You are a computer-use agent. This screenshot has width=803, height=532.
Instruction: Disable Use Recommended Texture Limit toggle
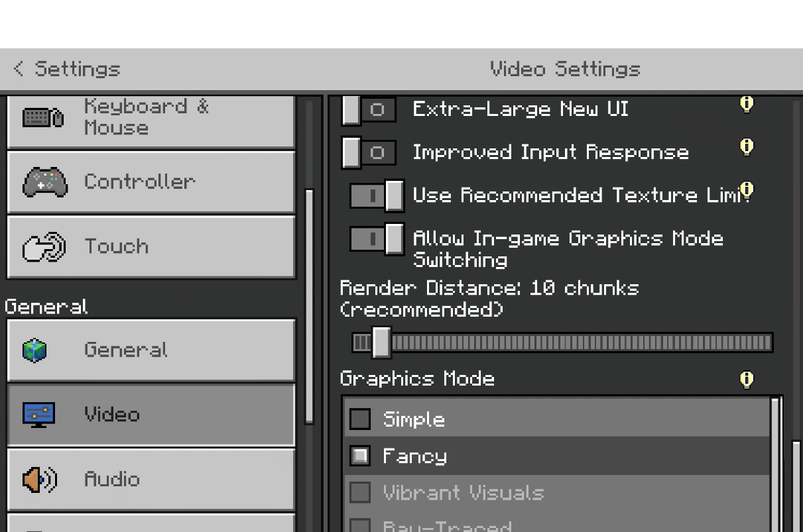click(377, 195)
